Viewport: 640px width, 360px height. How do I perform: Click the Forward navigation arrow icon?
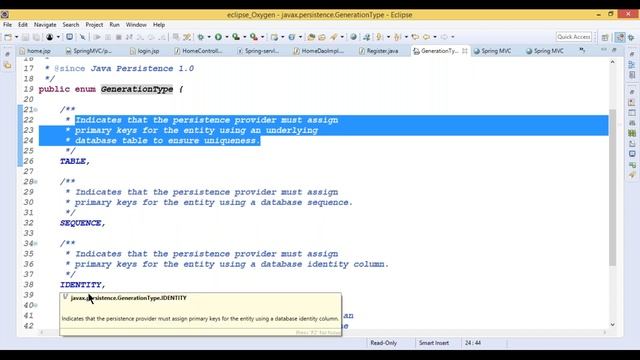click(x=444, y=37)
